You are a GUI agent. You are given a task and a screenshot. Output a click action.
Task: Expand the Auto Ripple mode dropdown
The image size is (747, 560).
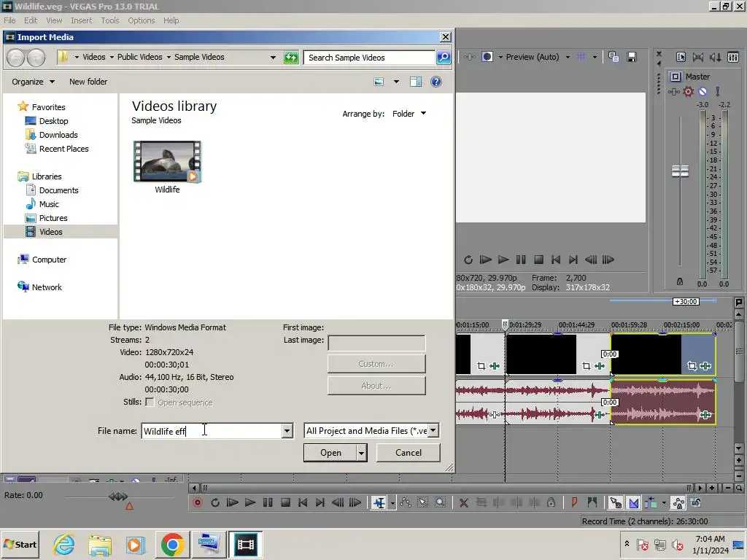coord(664,503)
